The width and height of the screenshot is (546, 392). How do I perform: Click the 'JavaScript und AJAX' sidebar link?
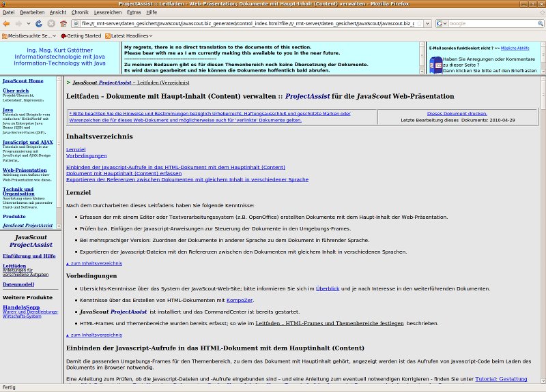pos(27,142)
